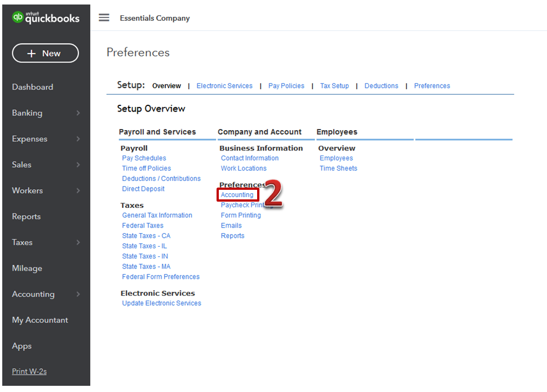Open the Accounting preferences link

click(237, 195)
